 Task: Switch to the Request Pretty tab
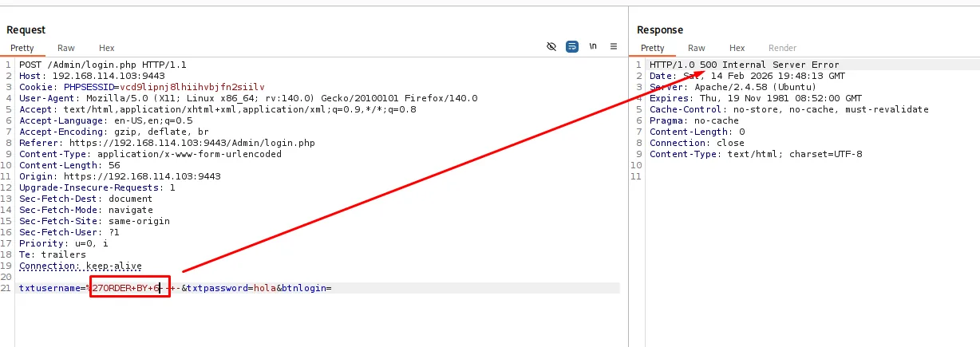pos(22,48)
